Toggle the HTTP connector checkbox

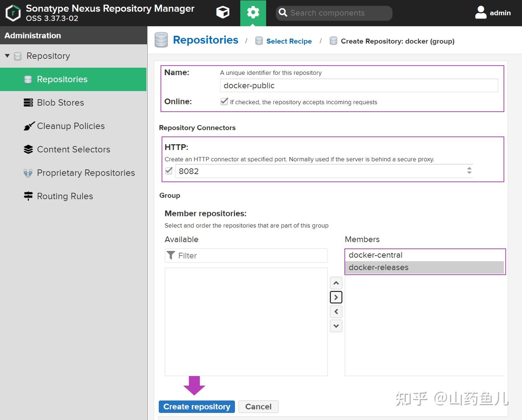(x=169, y=171)
